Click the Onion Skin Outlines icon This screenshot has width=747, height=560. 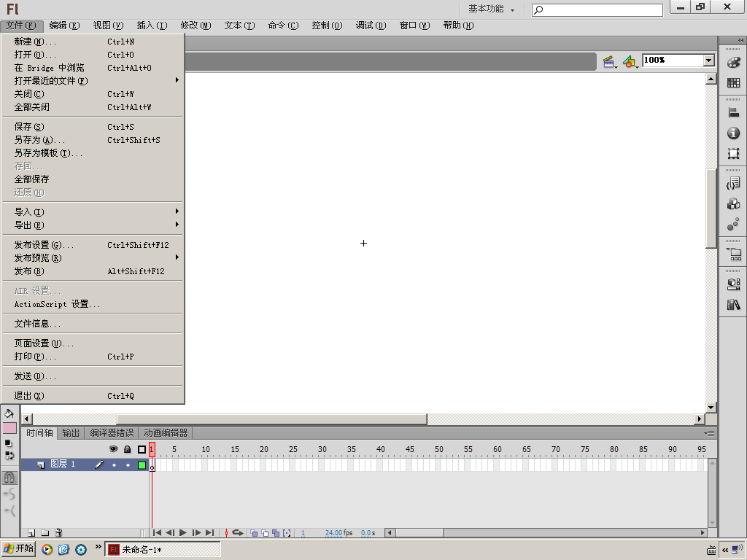[265, 533]
